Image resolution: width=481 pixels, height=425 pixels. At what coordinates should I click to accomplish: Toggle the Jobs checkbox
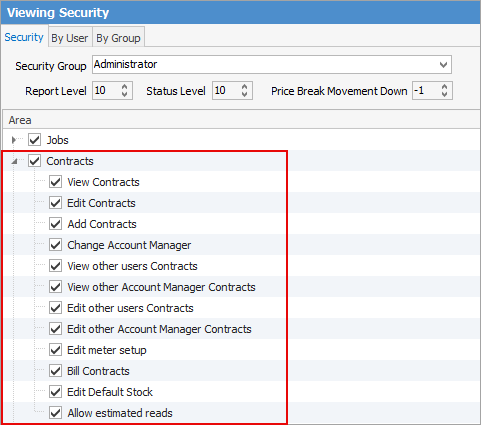point(35,140)
